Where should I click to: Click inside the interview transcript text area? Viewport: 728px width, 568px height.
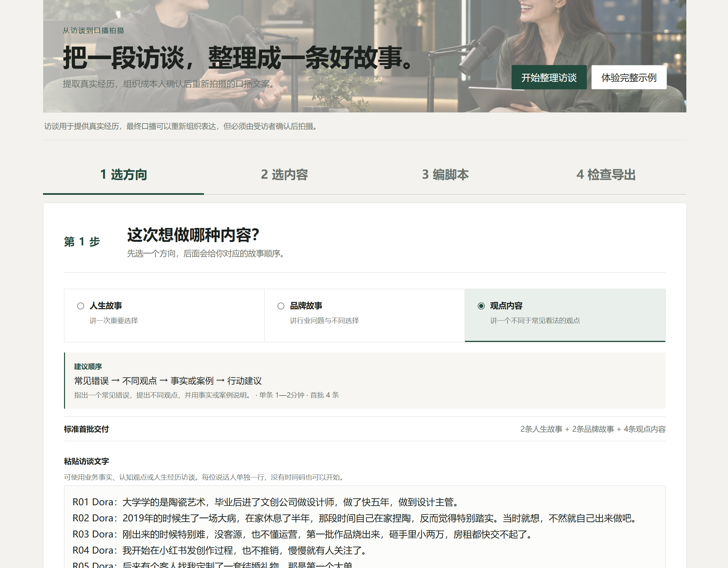tap(365, 527)
